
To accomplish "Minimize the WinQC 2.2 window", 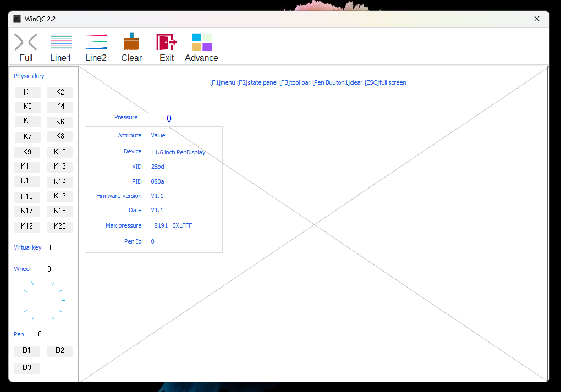I will tap(487, 19).
